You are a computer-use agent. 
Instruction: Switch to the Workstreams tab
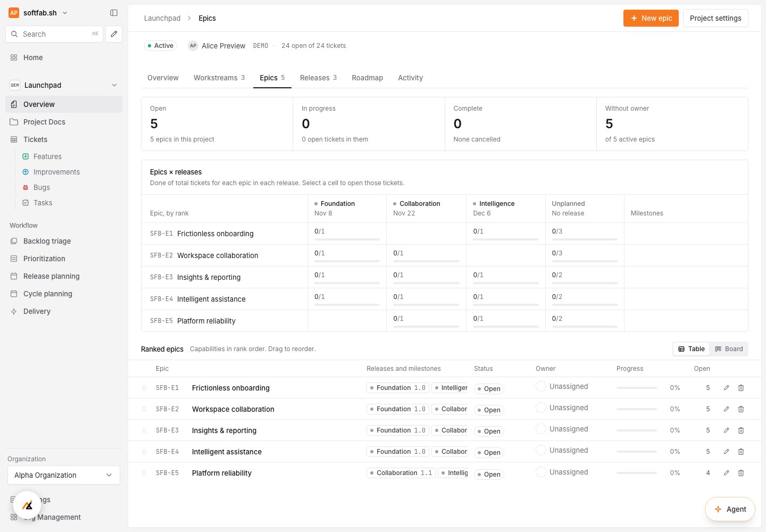point(219,78)
